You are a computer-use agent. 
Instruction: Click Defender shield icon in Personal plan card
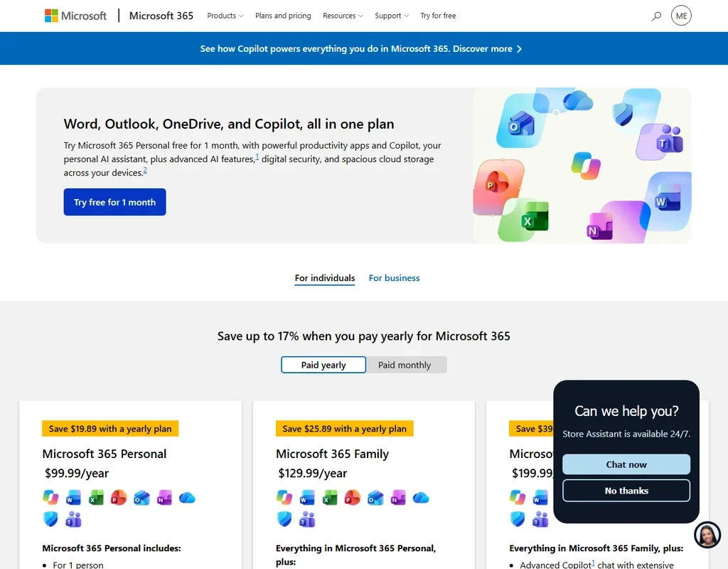50,519
